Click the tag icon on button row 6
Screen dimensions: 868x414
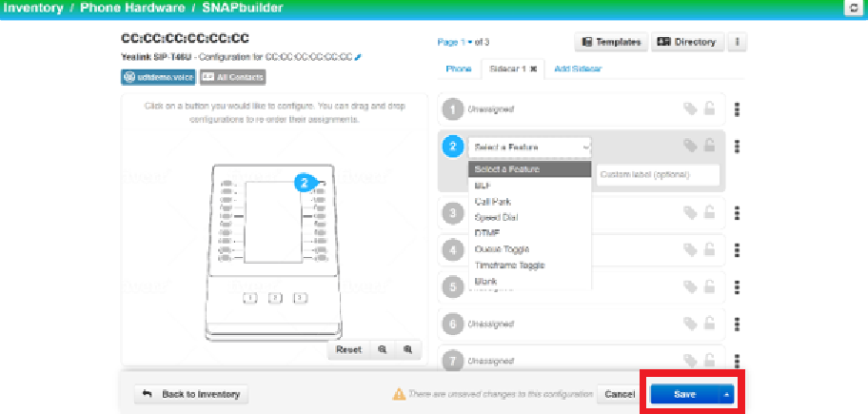pyautogui.click(x=690, y=324)
